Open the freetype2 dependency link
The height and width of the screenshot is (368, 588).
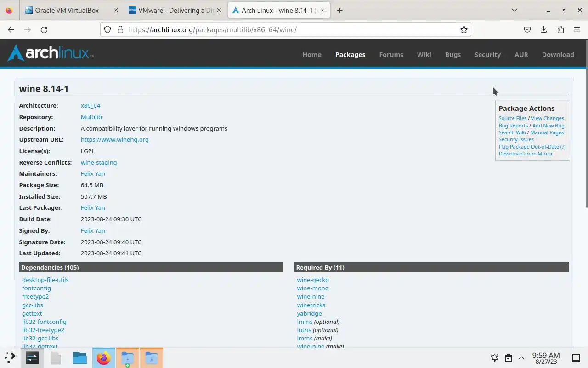(35, 296)
